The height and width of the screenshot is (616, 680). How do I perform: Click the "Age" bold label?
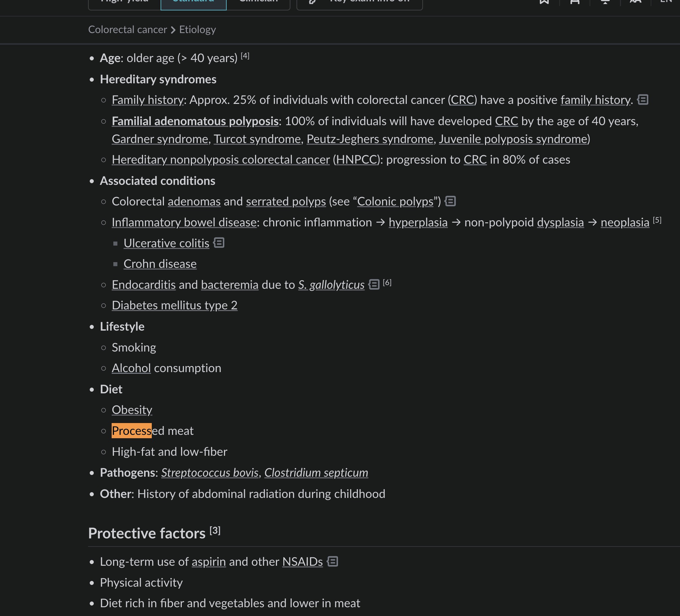point(110,58)
